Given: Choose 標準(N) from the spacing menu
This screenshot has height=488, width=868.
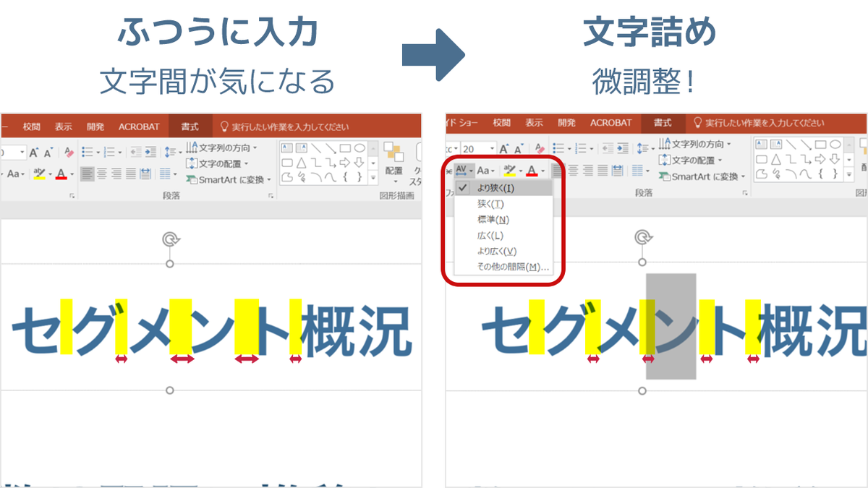Looking at the screenshot, I should coord(495,219).
